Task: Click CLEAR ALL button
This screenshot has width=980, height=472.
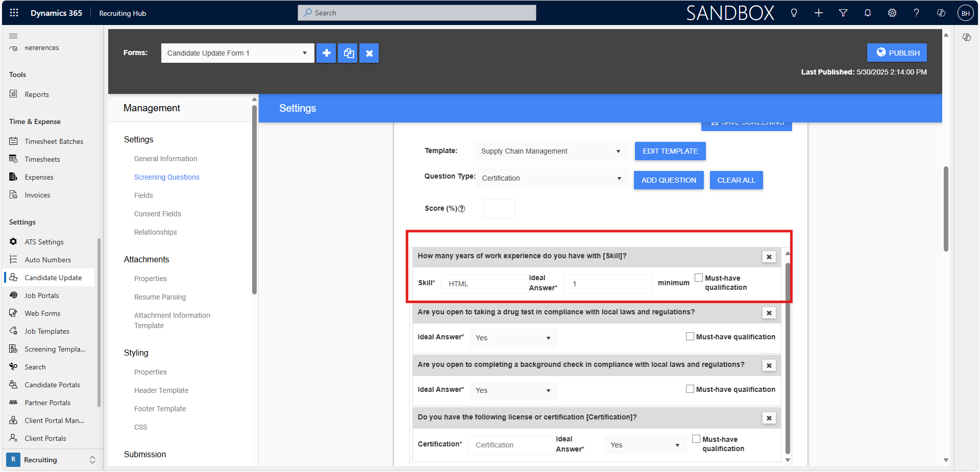Action: 736,180
